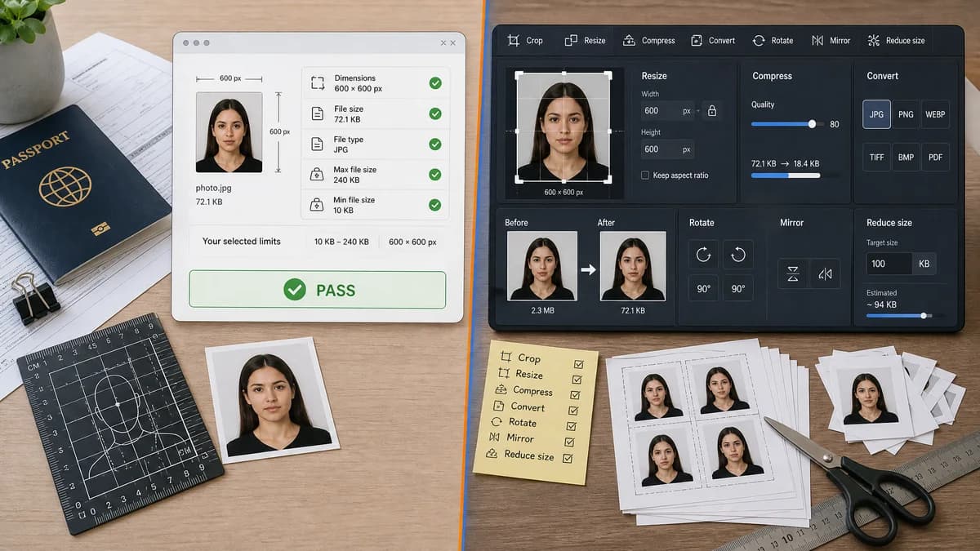
Task: Click the Max file size weight icon
Action: [318, 175]
